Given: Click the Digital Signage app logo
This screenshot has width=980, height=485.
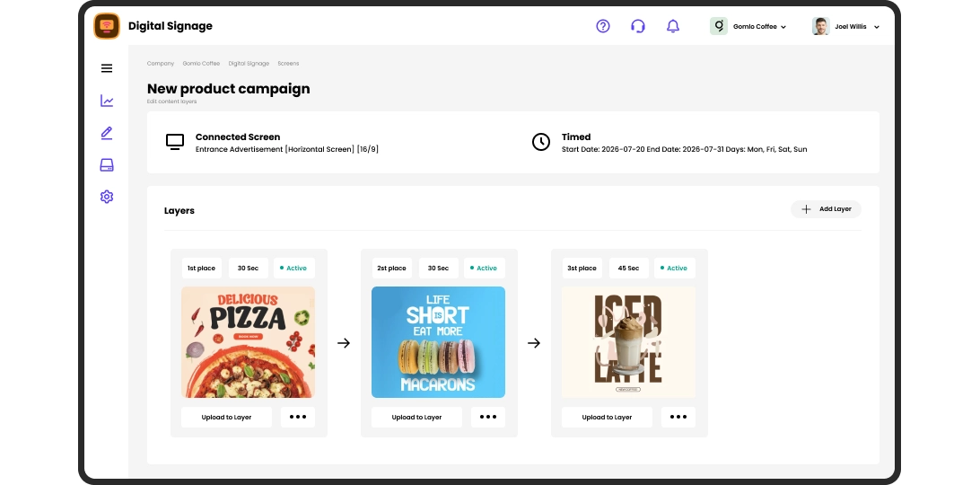Looking at the screenshot, I should point(107,26).
